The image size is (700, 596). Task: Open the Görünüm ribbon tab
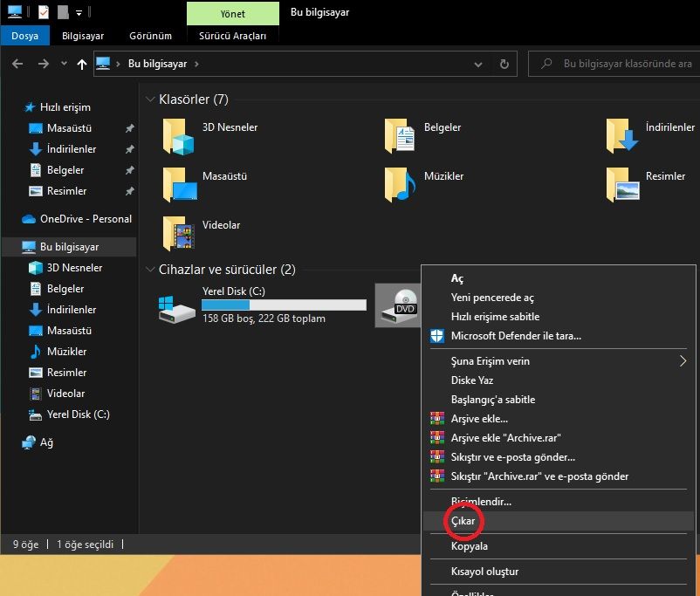point(150,36)
